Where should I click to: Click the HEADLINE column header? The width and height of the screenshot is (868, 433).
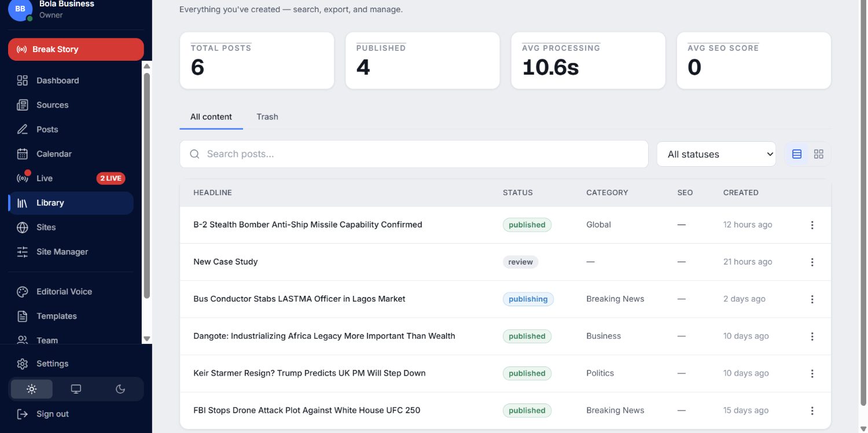tap(212, 193)
